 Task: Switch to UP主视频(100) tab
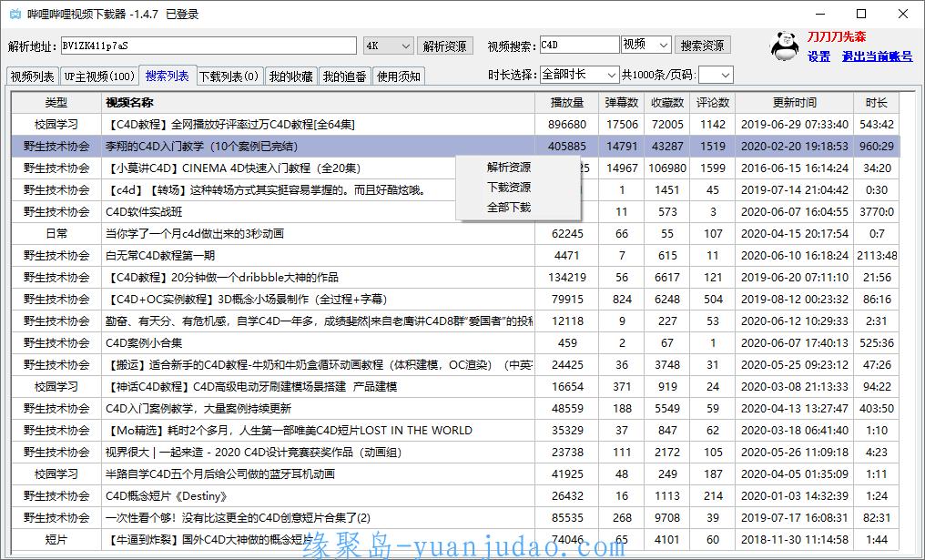(99, 76)
